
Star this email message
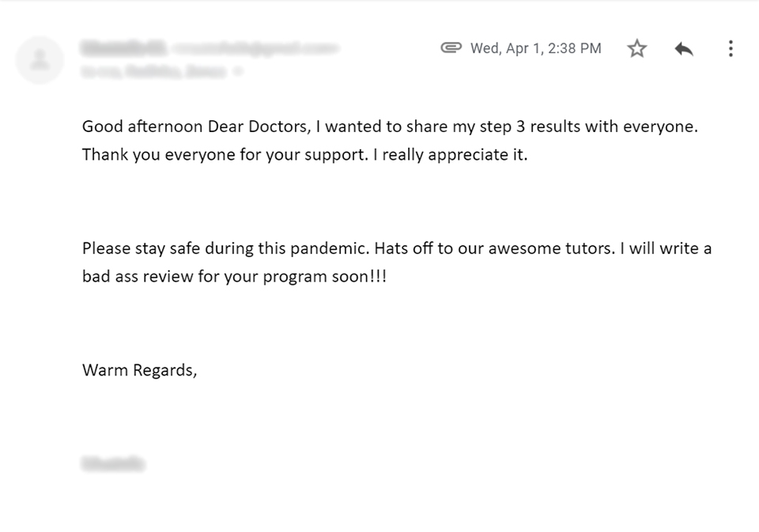pos(637,48)
